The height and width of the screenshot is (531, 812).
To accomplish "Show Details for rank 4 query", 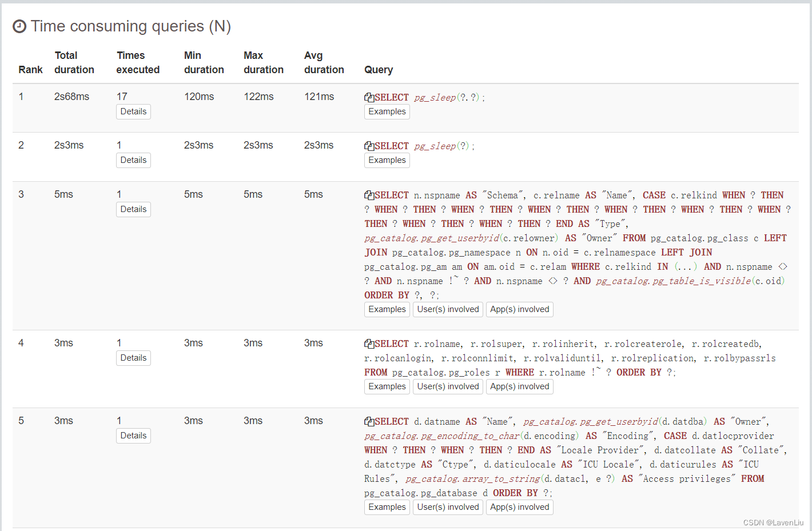I will tap(133, 358).
